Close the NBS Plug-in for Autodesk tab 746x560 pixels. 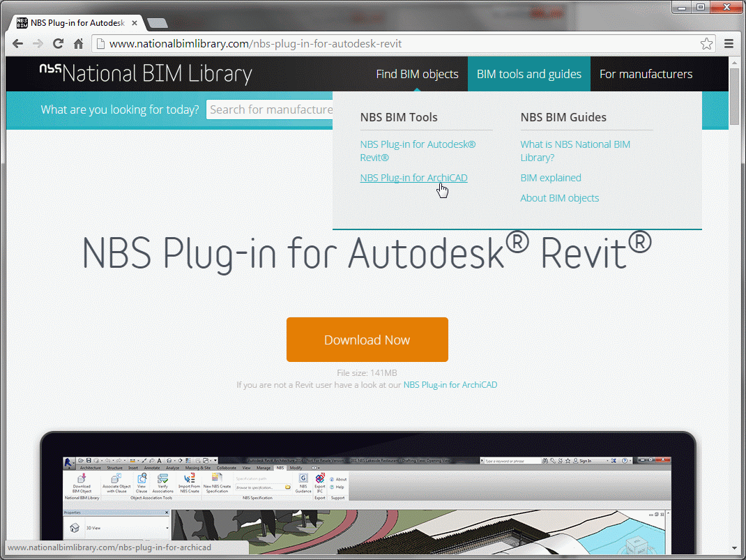pyautogui.click(x=135, y=23)
